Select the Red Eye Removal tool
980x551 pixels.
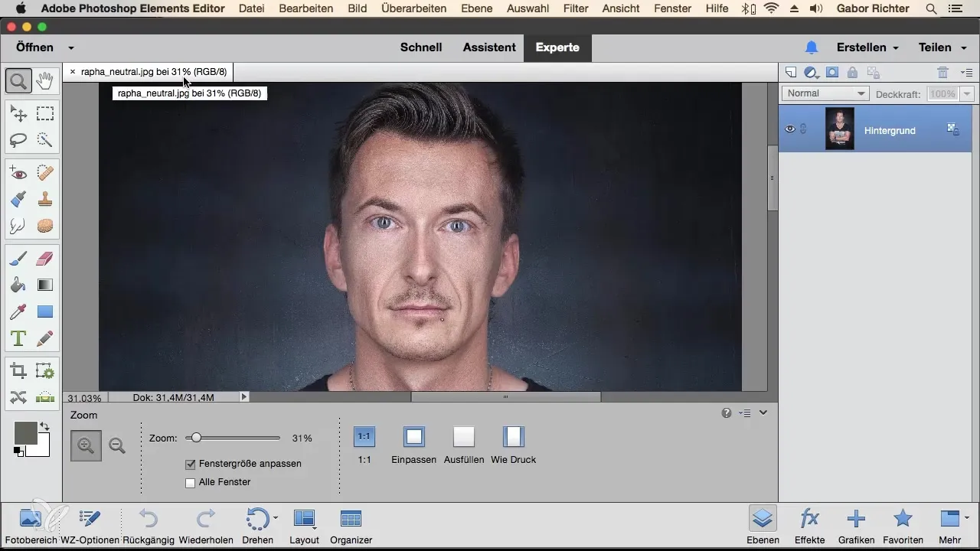[18, 174]
